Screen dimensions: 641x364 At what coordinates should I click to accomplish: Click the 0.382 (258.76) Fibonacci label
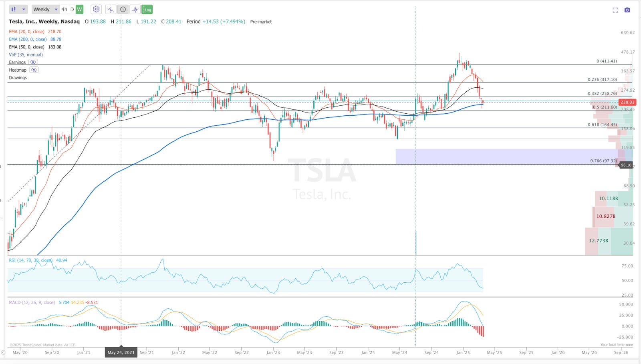602,93
